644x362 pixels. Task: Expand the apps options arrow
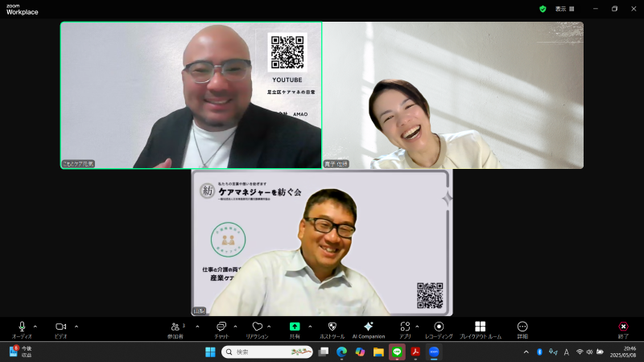point(417,327)
